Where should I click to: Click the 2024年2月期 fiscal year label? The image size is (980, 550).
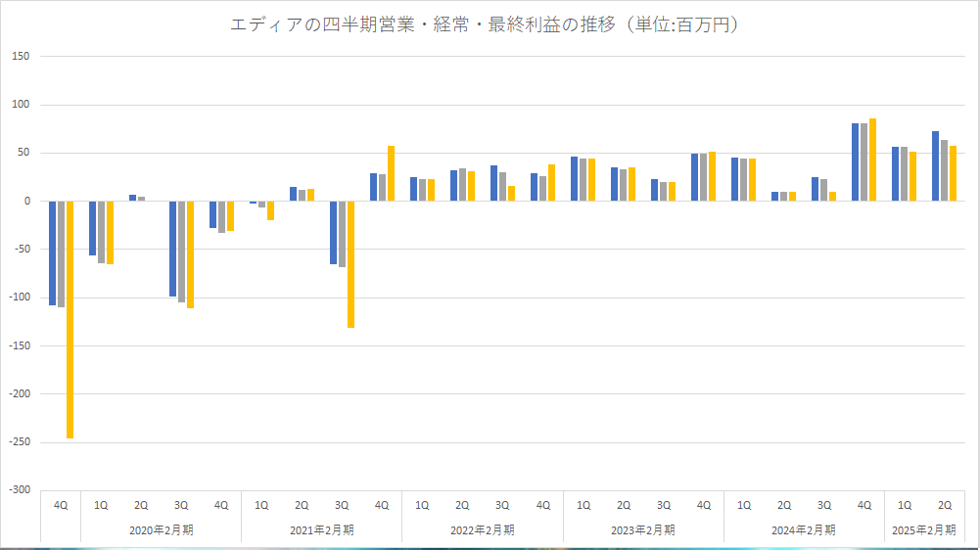(803, 529)
